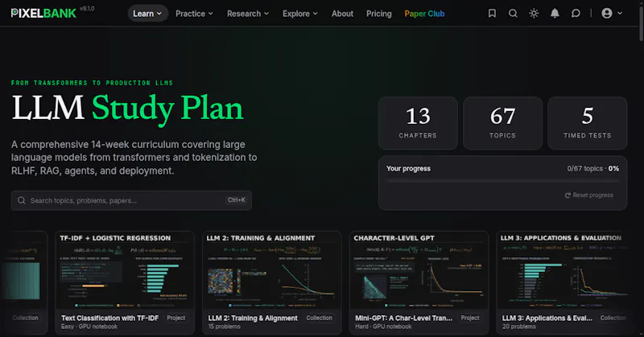Toggle the light/dark theme sun icon

(x=534, y=14)
